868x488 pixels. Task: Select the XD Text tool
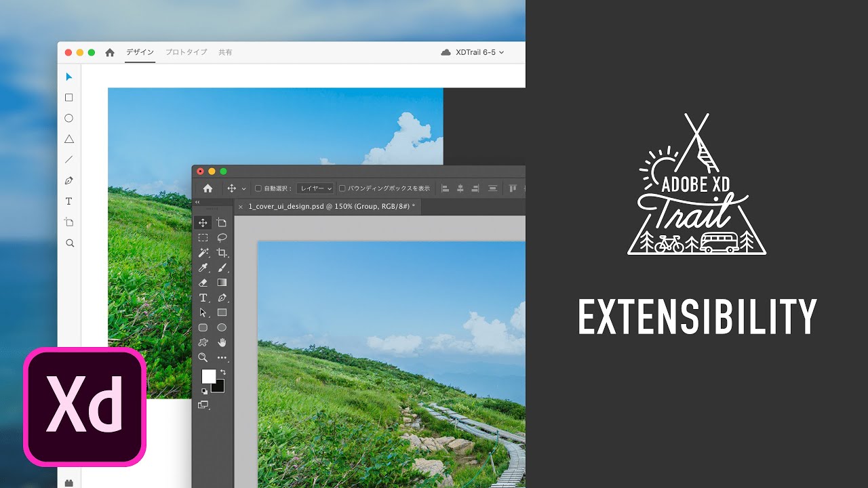pos(68,201)
